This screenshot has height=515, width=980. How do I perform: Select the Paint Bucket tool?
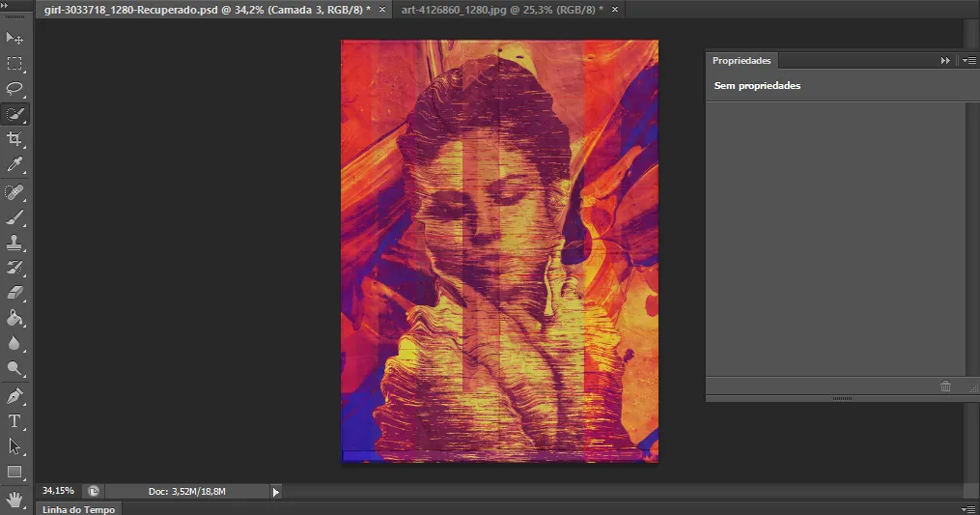click(x=14, y=319)
